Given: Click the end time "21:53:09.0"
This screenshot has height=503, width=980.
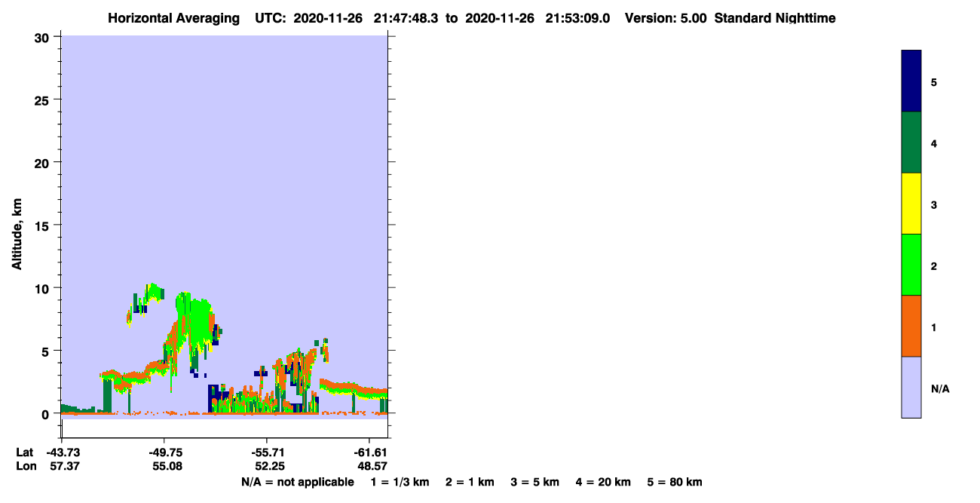Looking at the screenshot, I should pos(579,18).
